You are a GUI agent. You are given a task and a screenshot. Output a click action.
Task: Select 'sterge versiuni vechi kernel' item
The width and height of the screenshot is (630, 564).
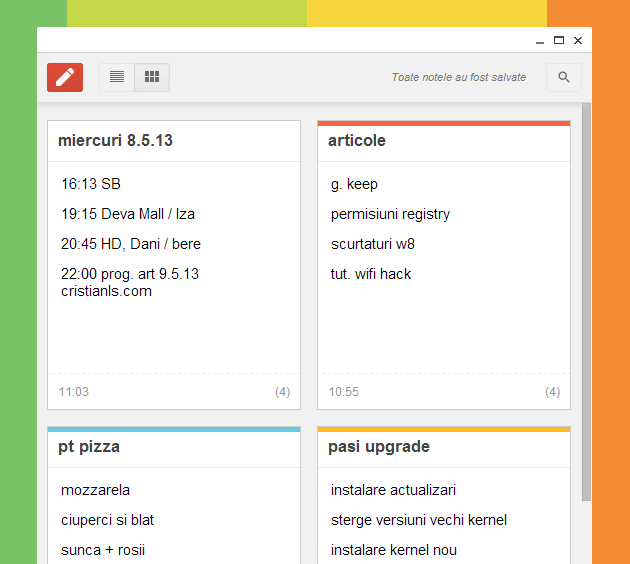point(419,520)
